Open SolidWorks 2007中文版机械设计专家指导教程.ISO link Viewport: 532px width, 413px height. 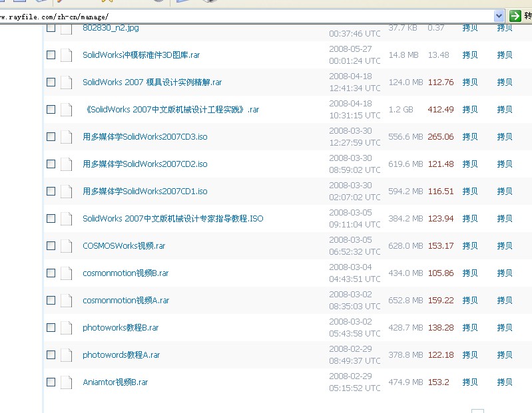pyautogui.click(x=173, y=219)
